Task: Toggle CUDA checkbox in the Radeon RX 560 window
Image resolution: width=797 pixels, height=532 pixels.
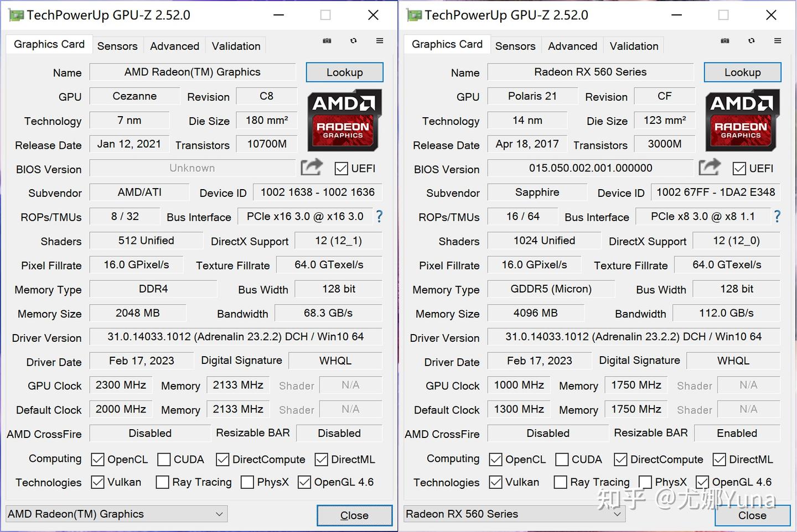Action: point(562,460)
